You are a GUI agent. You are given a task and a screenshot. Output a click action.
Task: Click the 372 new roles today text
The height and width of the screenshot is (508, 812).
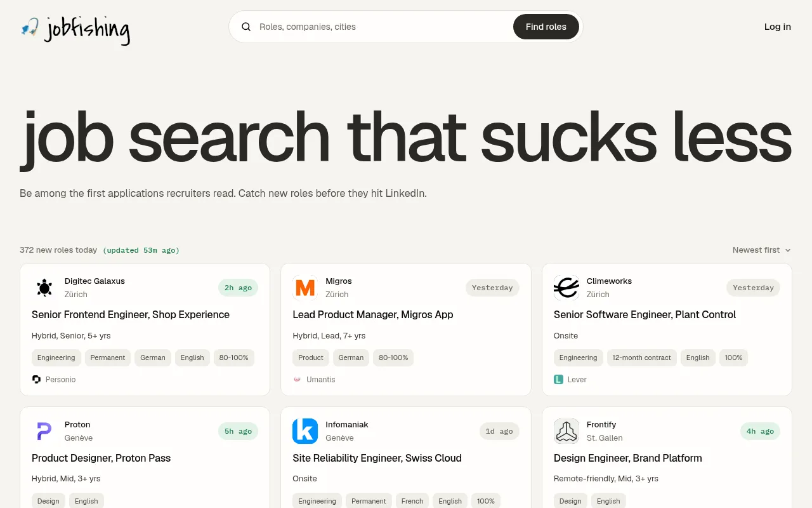(x=58, y=250)
